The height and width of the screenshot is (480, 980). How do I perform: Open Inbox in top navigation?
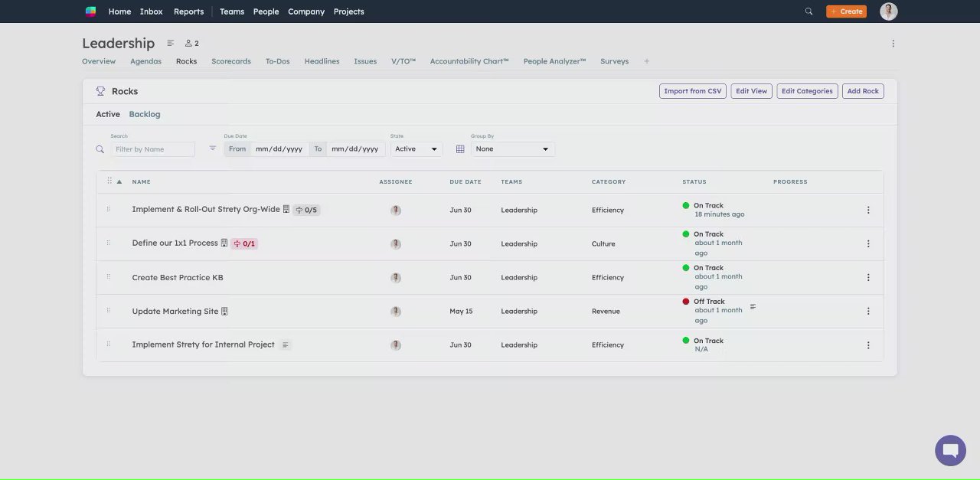point(152,11)
